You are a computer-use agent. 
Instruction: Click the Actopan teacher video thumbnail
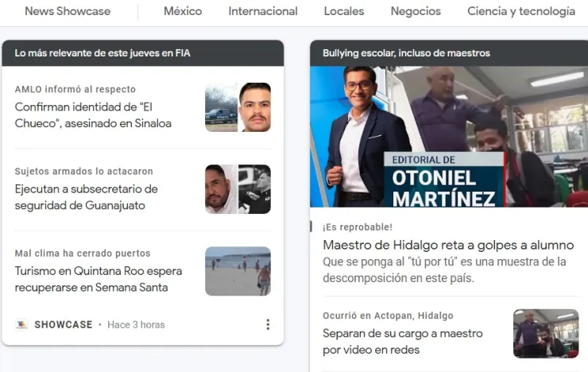pyautogui.click(x=546, y=333)
